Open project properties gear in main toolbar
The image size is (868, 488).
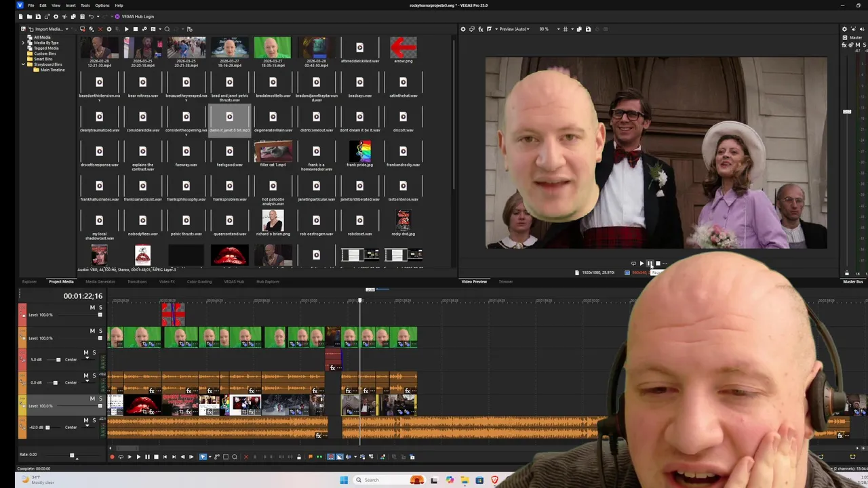click(x=56, y=16)
